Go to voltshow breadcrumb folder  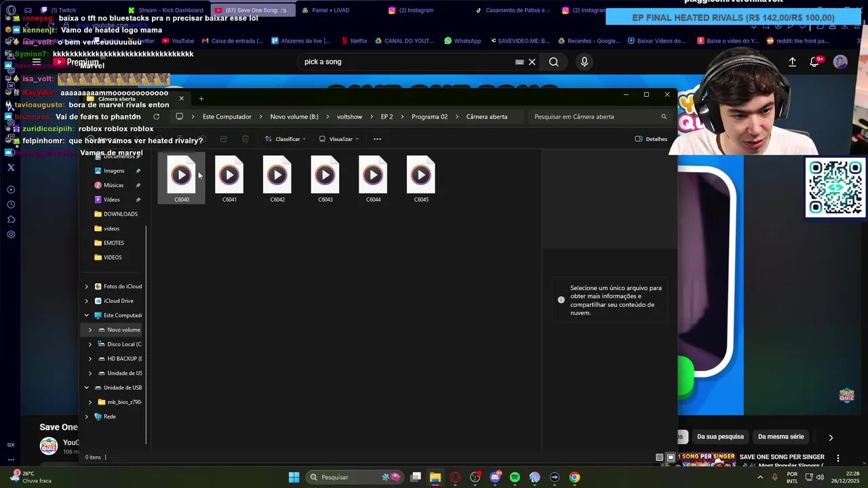pos(349,117)
